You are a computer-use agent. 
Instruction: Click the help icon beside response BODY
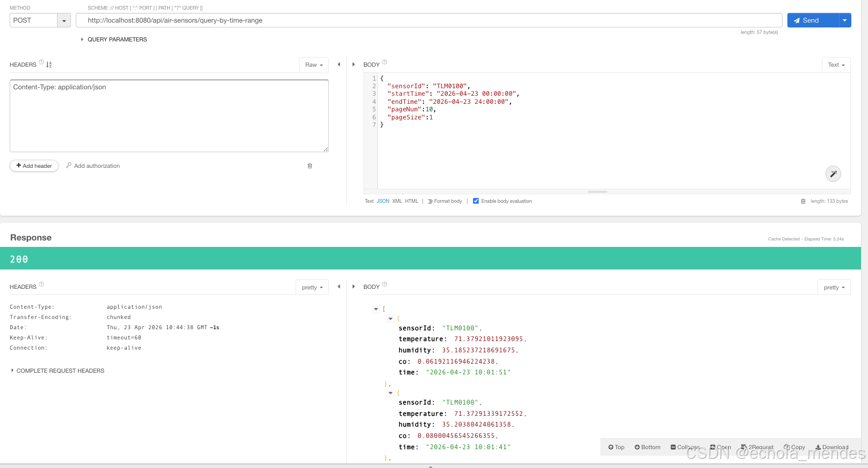[384, 284]
